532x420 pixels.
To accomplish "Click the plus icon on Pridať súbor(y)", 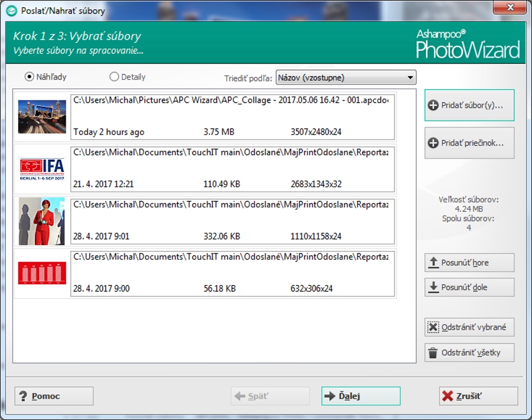I will (x=433, y=105).
